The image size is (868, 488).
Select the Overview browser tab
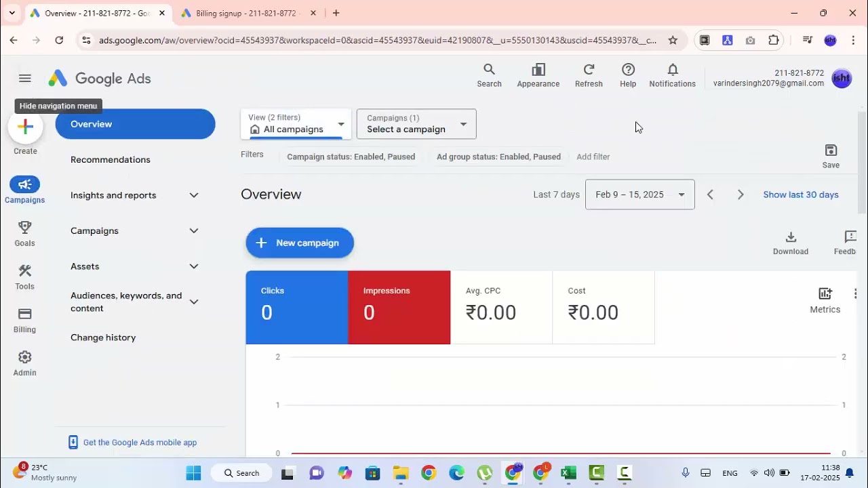tap(96, 13)
